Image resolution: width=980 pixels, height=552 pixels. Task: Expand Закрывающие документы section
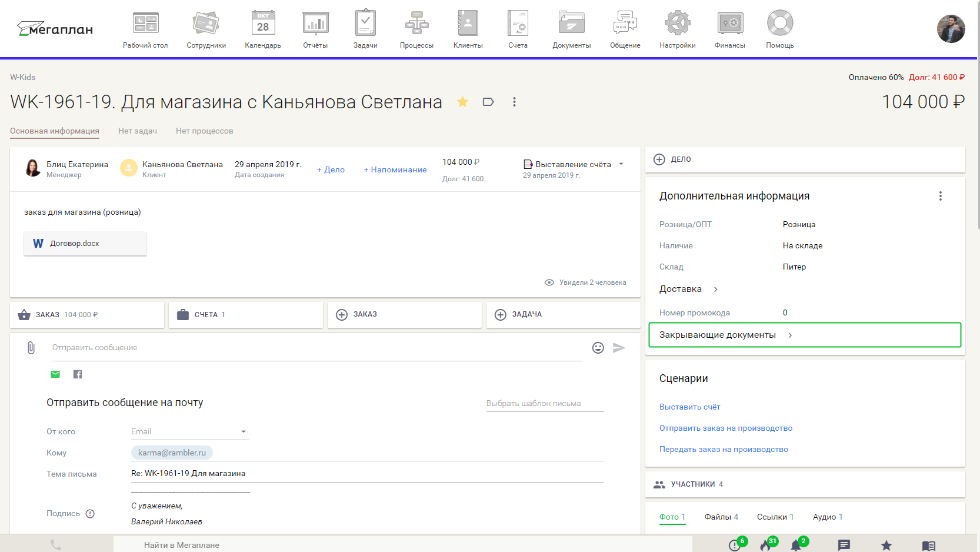click(x=805, y=335)
